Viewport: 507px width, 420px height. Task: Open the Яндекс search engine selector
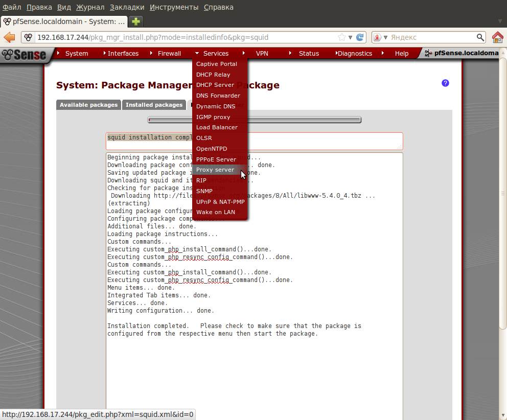[x=381, y=37]
